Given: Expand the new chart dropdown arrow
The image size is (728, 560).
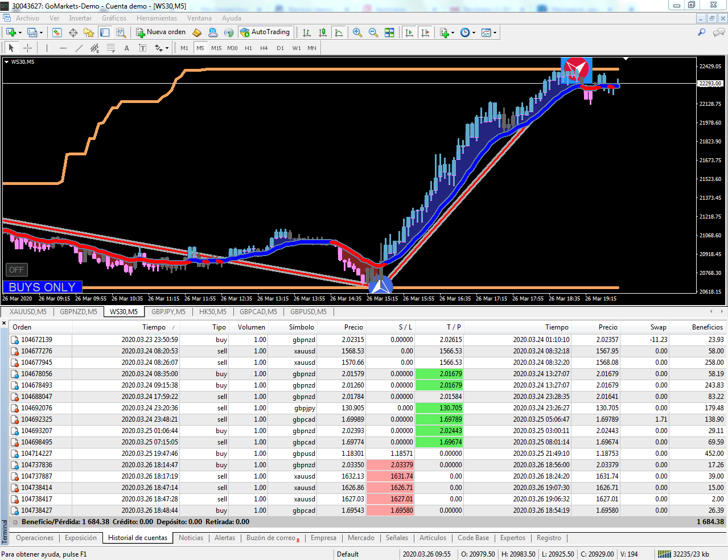Looking at the screenshot, I should 20,32.
